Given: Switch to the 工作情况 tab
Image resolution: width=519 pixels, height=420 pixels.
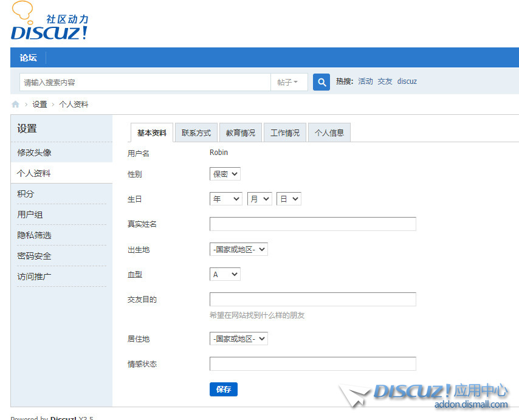Looking at the screenshot, I should [x=284, y=132].
